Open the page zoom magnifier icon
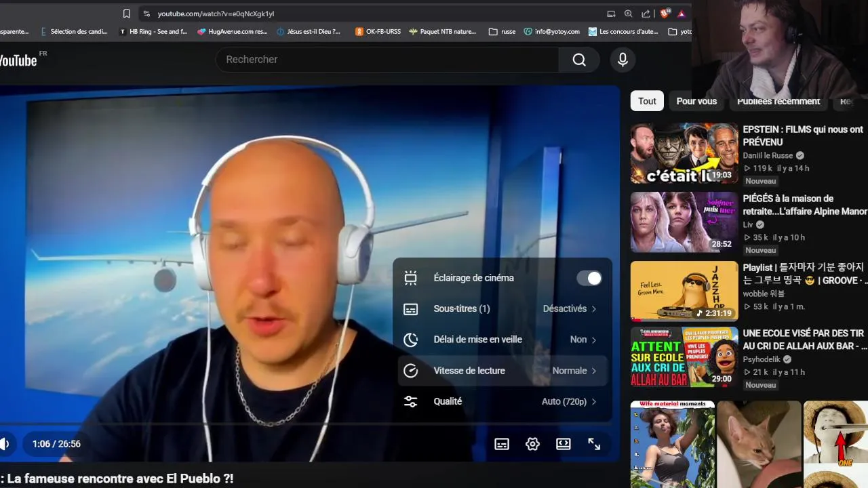 coord(629,14)
